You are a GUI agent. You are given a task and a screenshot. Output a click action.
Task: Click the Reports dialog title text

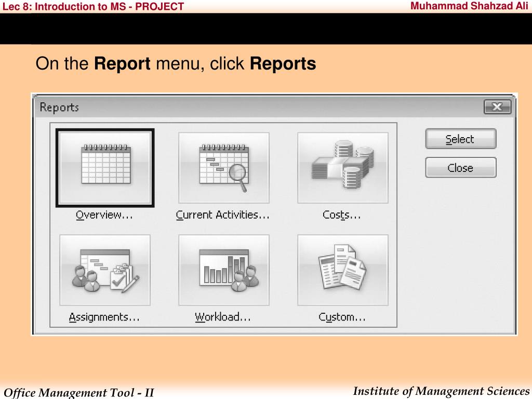(x=59, y=108)
